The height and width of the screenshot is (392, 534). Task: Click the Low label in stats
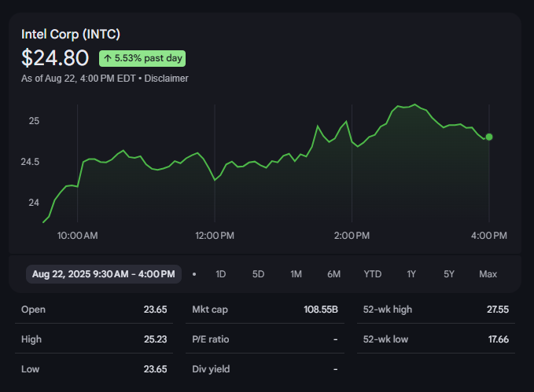coord(31,369)
